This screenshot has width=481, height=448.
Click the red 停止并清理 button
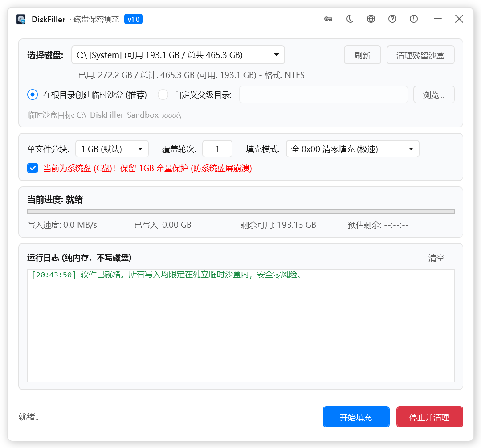click(x=429, y=417)
